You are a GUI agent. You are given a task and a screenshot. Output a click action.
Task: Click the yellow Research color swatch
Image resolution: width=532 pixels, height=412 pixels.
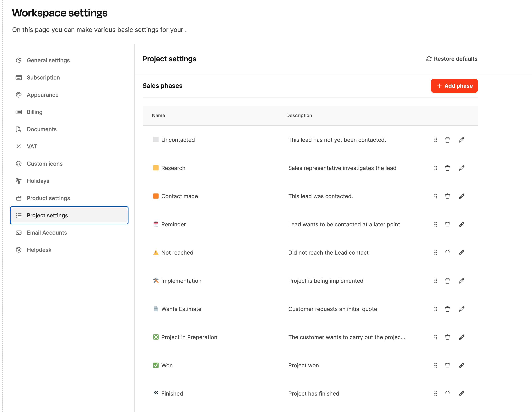tap(156, 168)
